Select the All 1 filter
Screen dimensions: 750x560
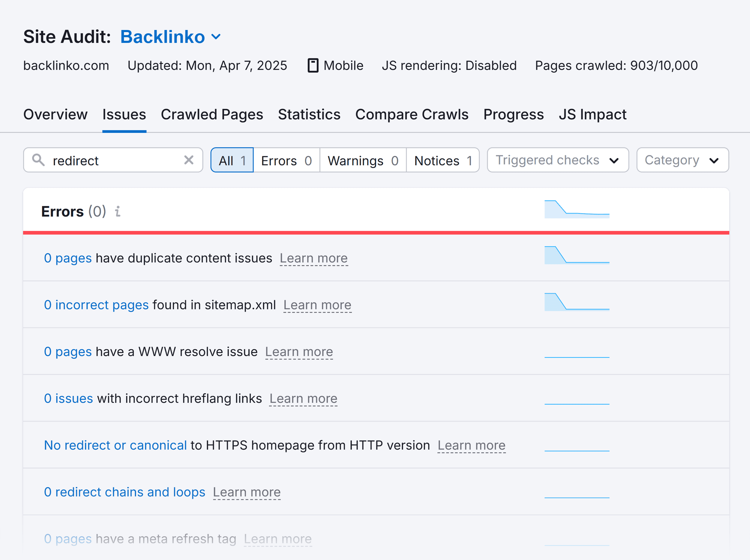click(232, 160)
